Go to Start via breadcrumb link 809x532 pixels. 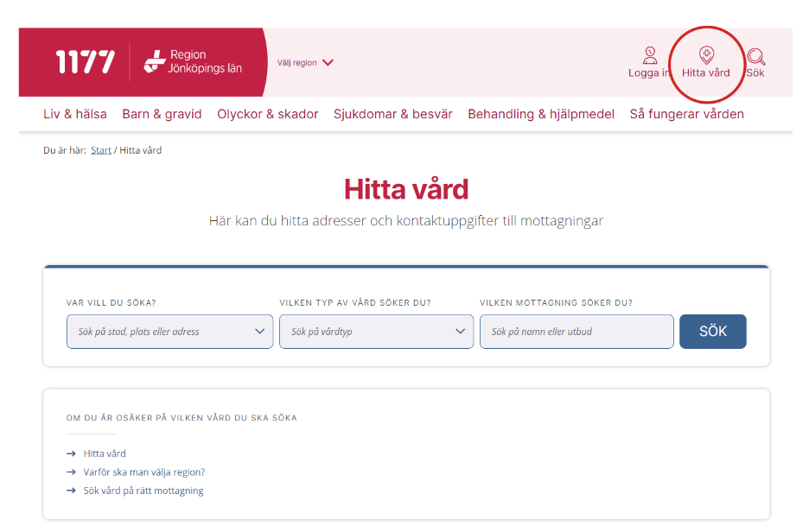(100, 150)
